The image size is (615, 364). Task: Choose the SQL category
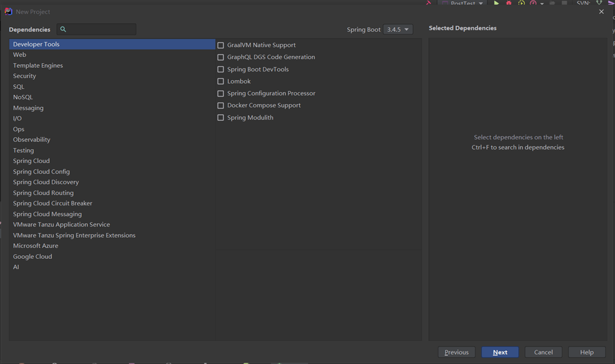pos(112,86)
